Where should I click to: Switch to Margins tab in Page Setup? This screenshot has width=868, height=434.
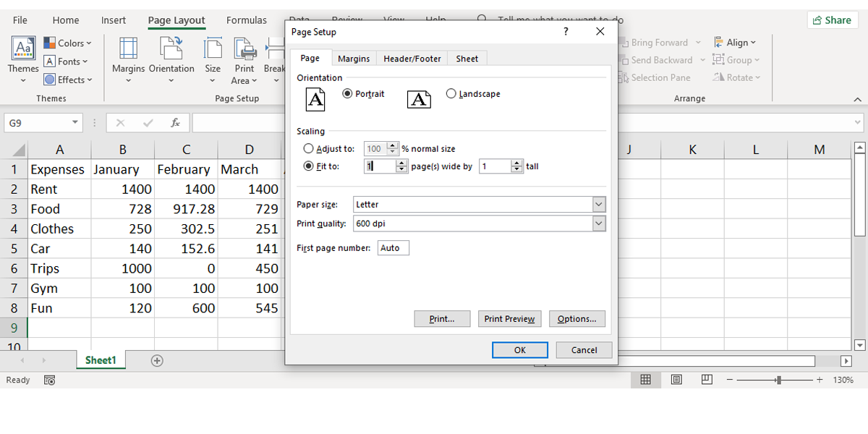click(x=354, y=59)
